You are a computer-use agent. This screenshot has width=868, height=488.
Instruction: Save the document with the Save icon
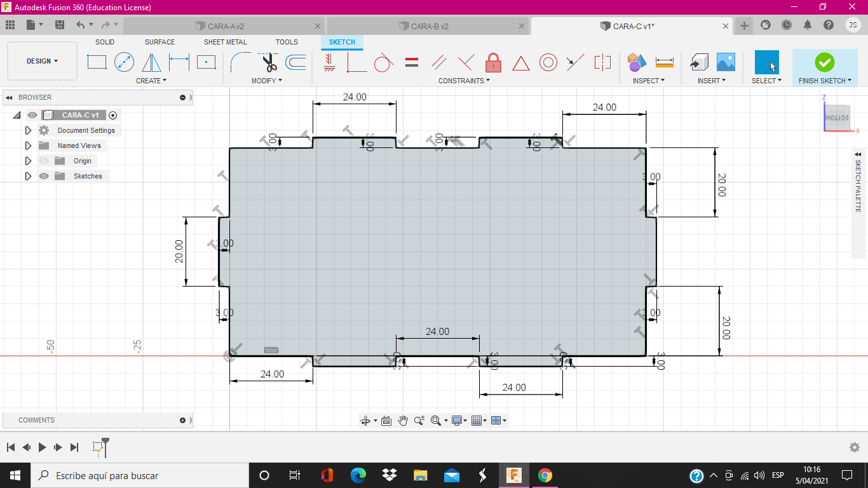[60, 25]
